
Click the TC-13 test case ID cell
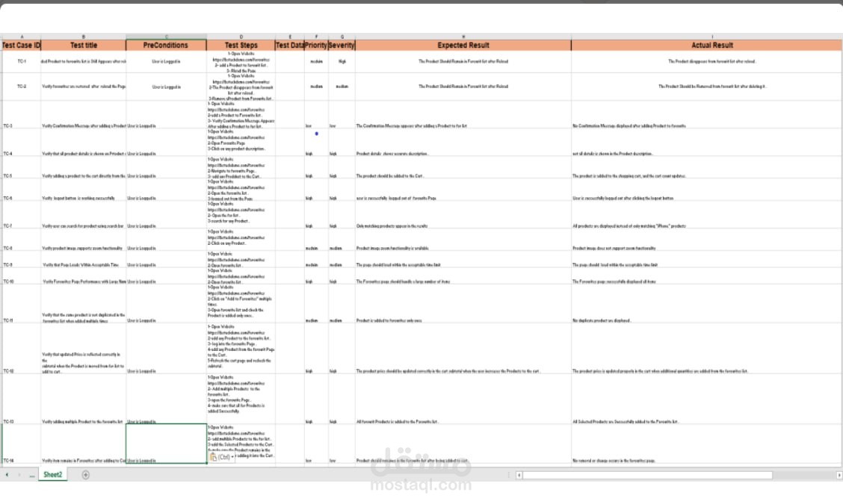(x=22, y=399)
